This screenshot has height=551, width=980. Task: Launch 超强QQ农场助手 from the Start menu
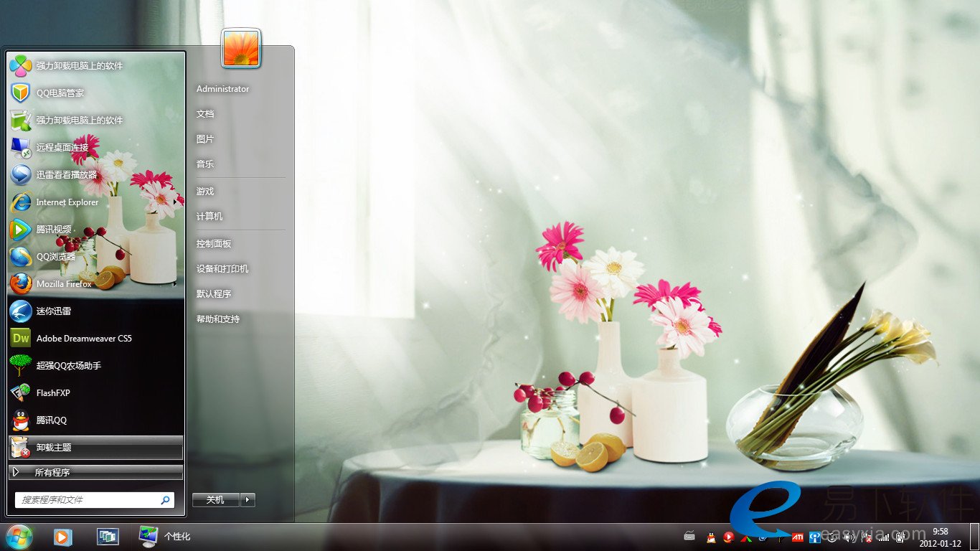point(96,366)
